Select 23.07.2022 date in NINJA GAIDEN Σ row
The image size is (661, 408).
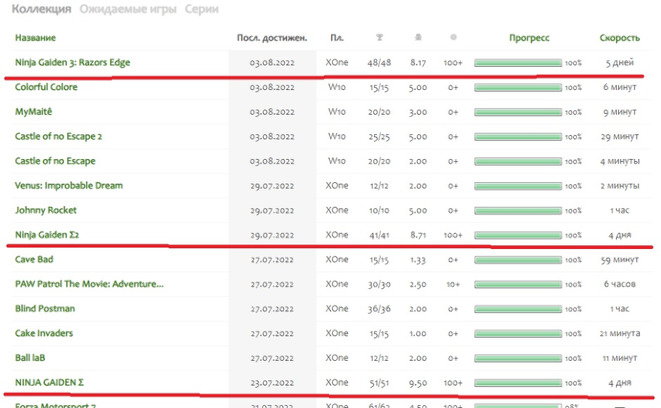click(272, 383)
